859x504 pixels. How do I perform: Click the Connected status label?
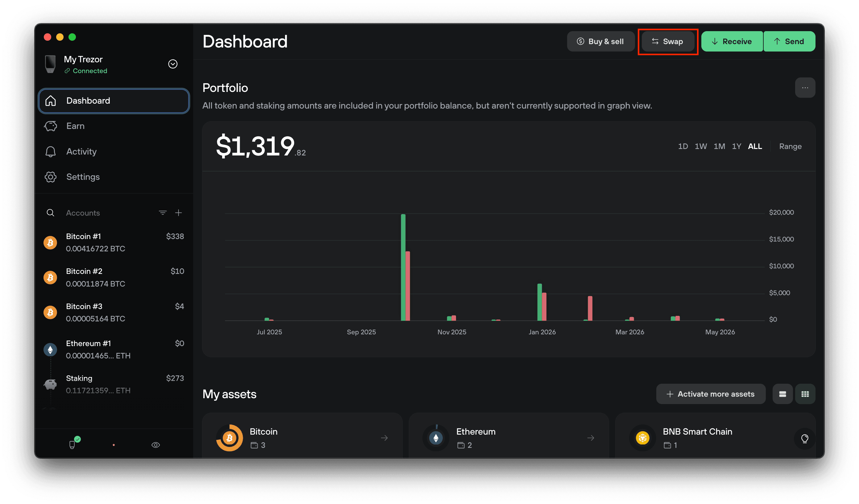pos(90,71)
